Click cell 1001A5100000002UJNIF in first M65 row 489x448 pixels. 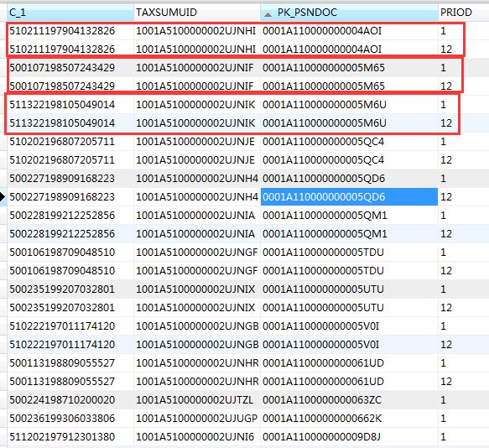click(x=197, y=68)
